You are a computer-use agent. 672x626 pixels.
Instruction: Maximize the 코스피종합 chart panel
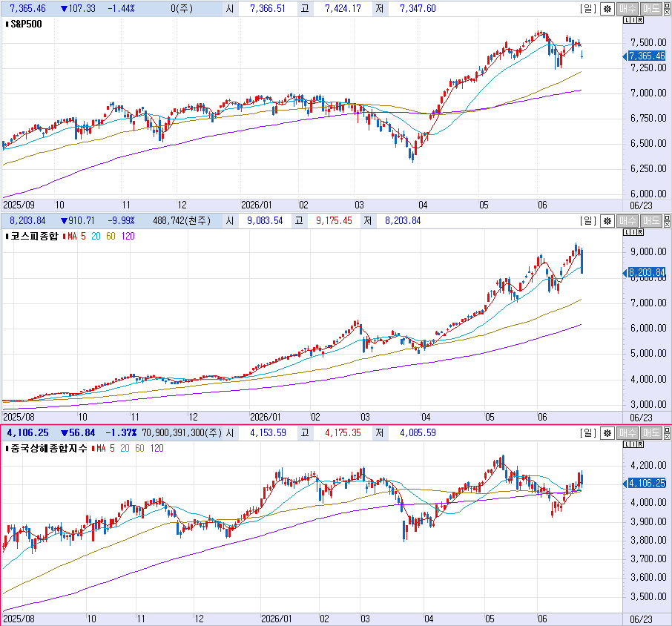click(668, 217)
